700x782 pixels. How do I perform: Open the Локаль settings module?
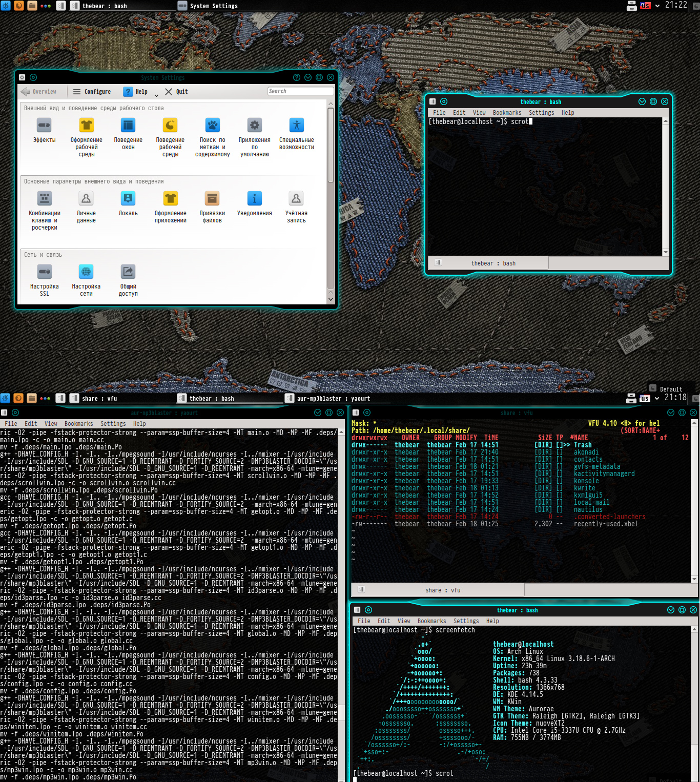pyautogui.click(x=128, y=203)
